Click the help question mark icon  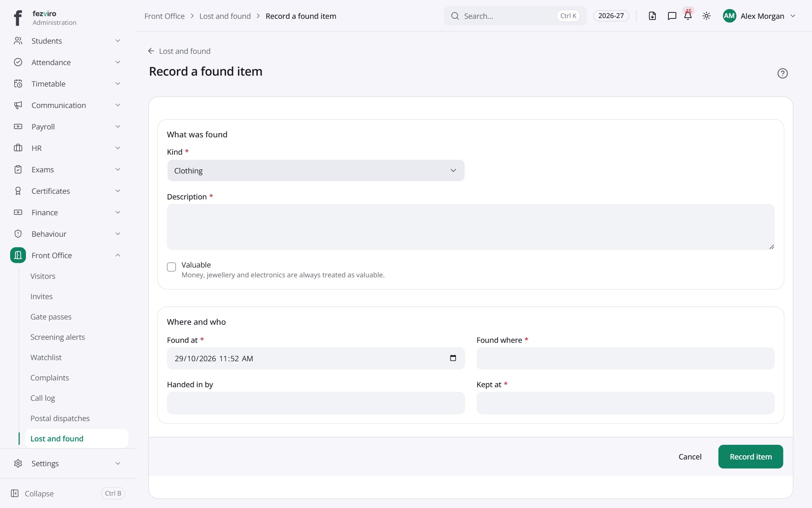coord(782,73)
